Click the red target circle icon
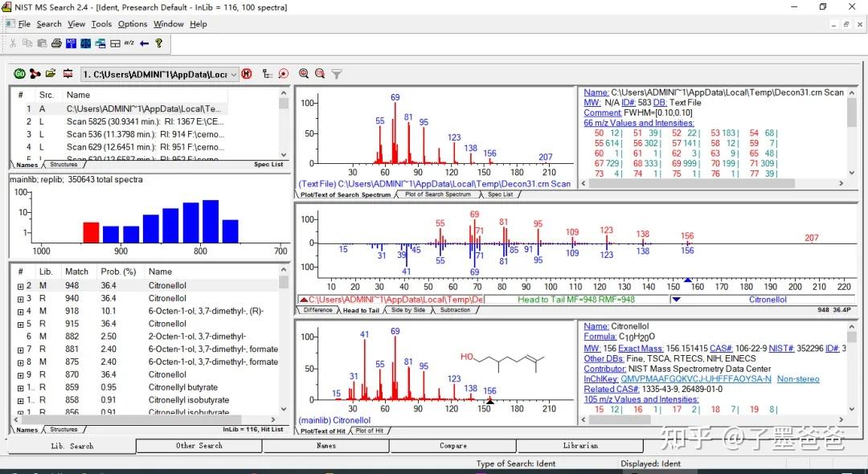The width and height of the screenshot is (868, 474). click(284, 74)
